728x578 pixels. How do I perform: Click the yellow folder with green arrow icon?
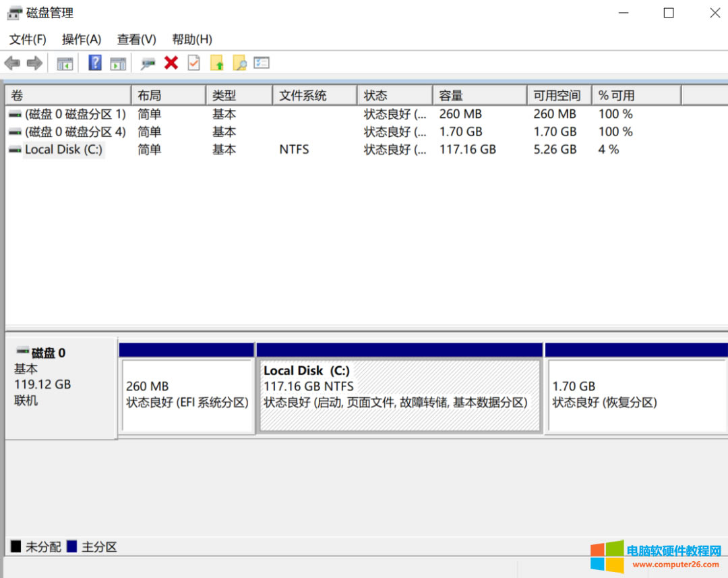point(216,63)
